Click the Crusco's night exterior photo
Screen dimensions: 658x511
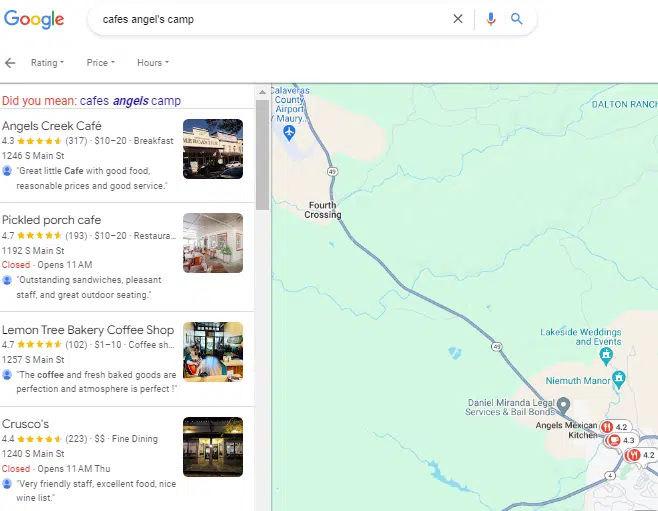[213, 447]
